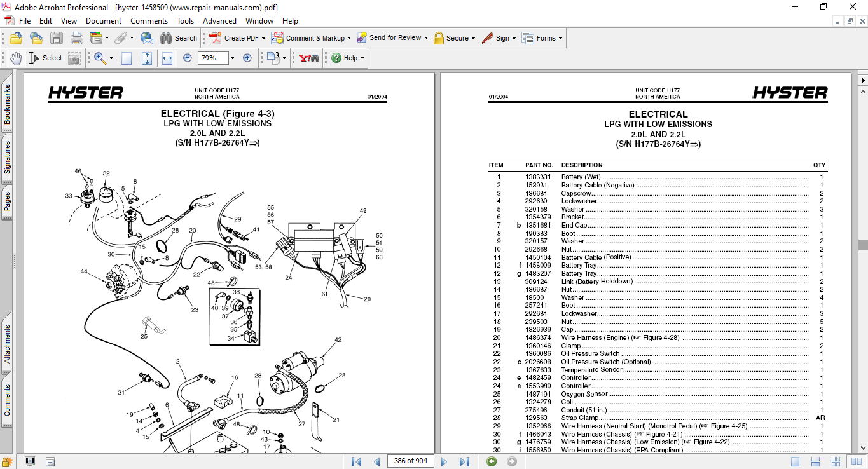This screenshot has height=469, width=868.
Task: Click the Attach a File paperclip icon
Action: point(120,38)
